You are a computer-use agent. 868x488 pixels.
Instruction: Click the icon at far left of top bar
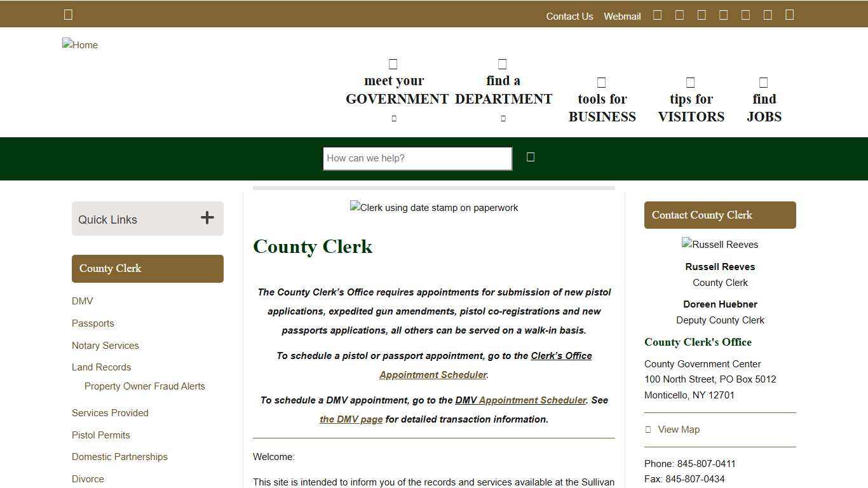coord(68,14)
